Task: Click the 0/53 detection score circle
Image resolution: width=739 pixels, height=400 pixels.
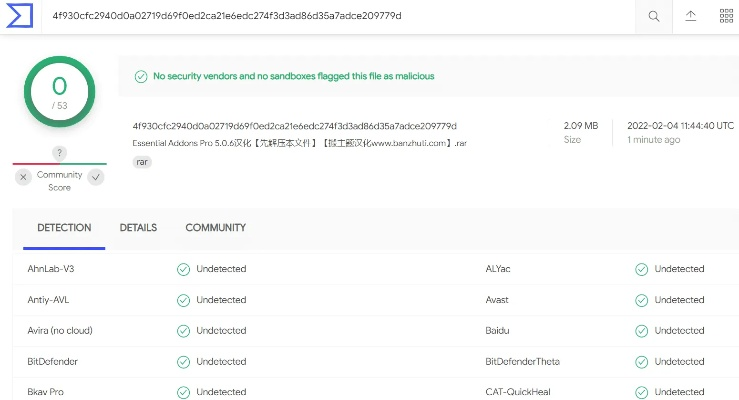Action: (59, 91)
